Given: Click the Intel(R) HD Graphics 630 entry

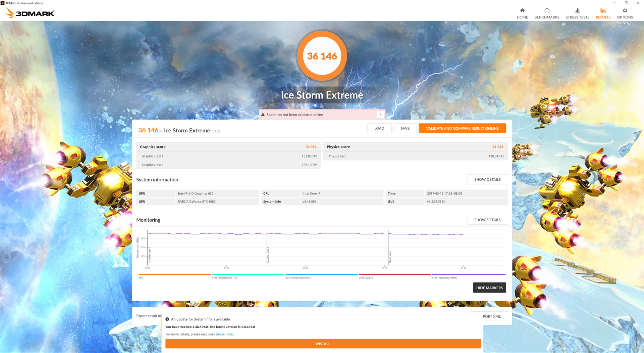Looking at the screenshot, I should [x=196, y=193].
